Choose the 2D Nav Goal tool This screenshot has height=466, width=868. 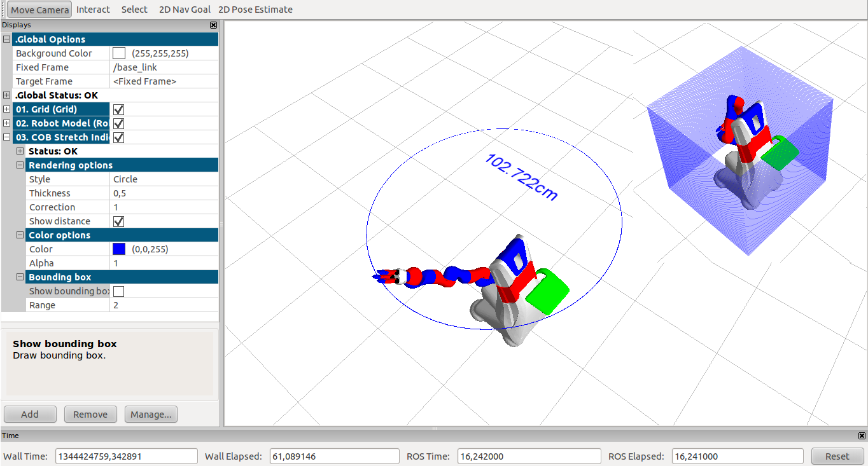pos(185,10)
